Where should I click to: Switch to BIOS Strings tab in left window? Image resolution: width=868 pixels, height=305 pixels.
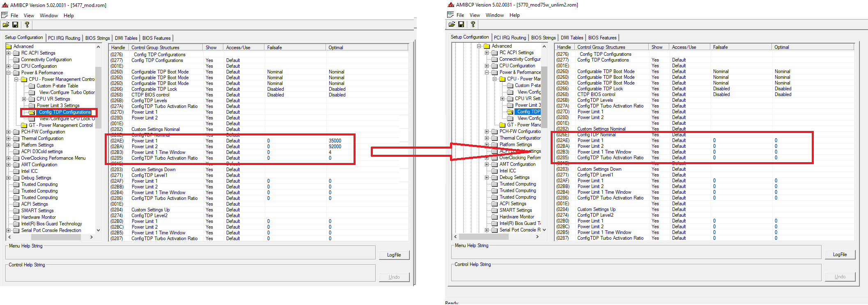(x=97, y=38)
